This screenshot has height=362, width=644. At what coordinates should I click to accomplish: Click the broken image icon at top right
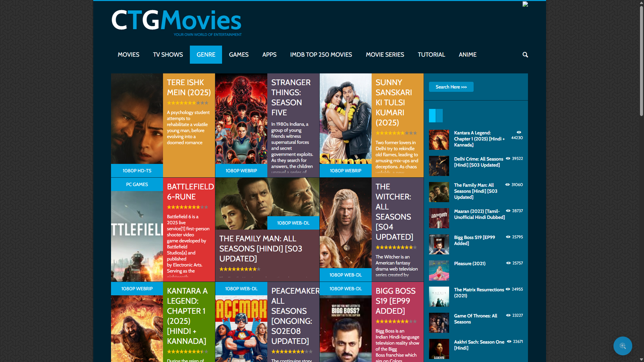coord(526,4)
